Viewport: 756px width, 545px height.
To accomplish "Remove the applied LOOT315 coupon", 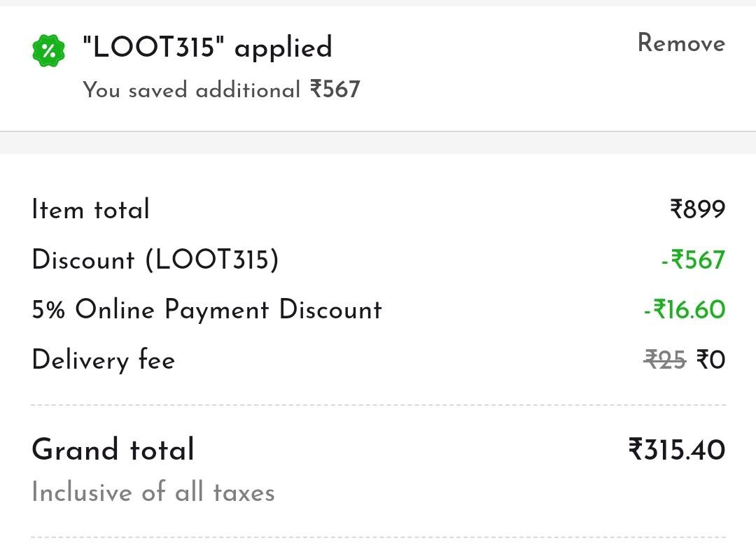I will (681, 43).
